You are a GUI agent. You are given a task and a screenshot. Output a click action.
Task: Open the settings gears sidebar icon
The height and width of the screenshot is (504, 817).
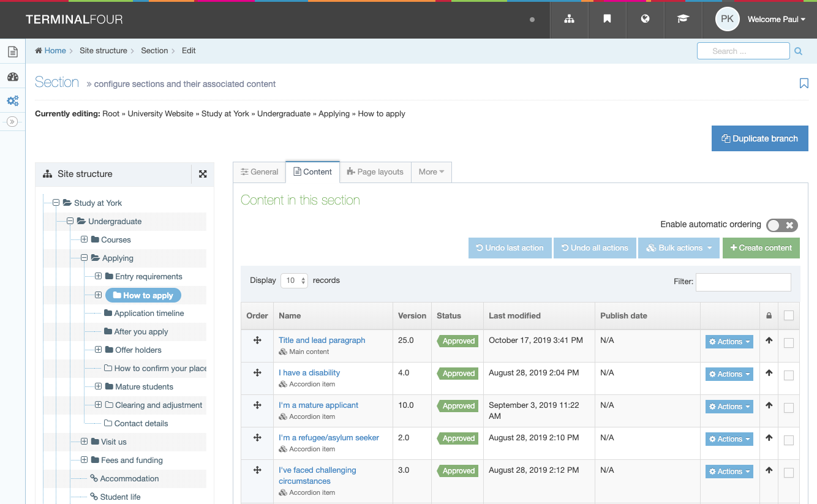(x=12, y=101)
